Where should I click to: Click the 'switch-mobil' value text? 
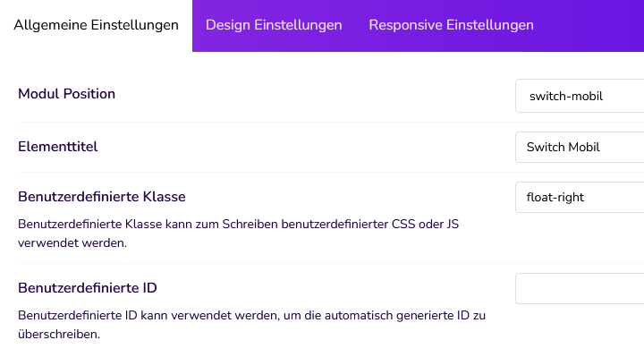click(566, 96)
